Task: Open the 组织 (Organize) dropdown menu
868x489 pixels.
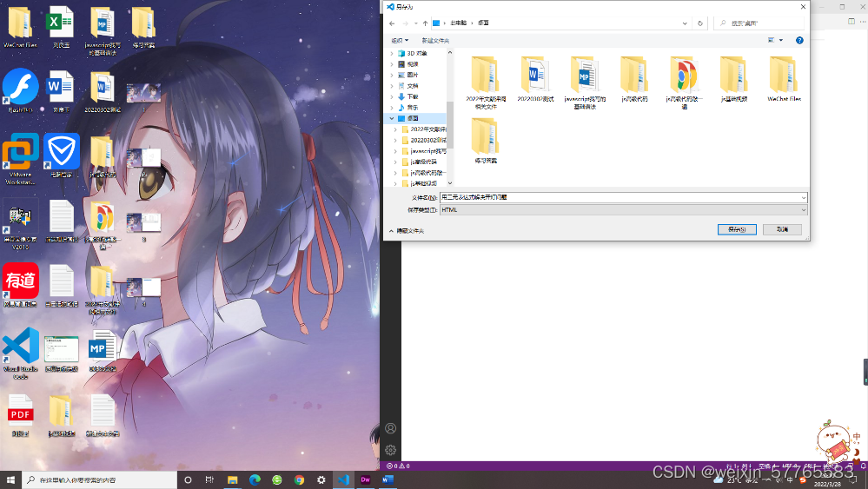Action: pyautogui.click(x=400, y=40)
